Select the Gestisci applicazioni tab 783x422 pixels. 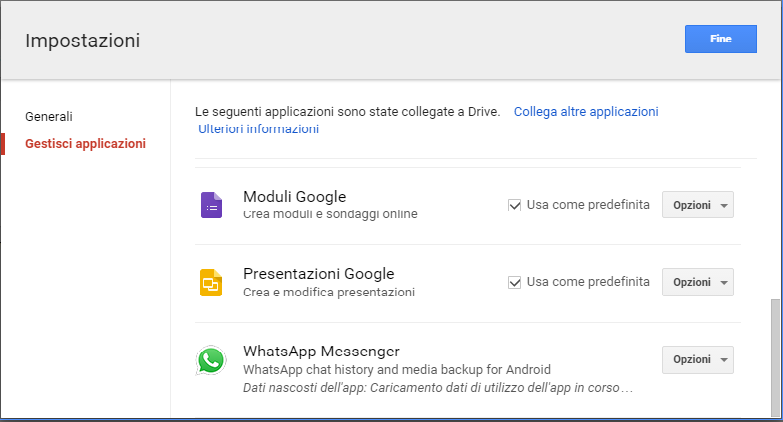[85, 144]
